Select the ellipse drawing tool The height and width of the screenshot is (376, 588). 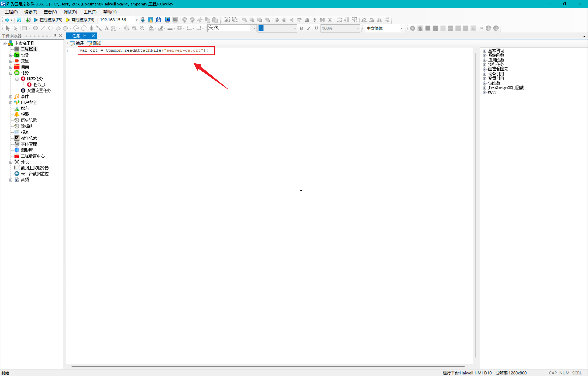(35, 28)
